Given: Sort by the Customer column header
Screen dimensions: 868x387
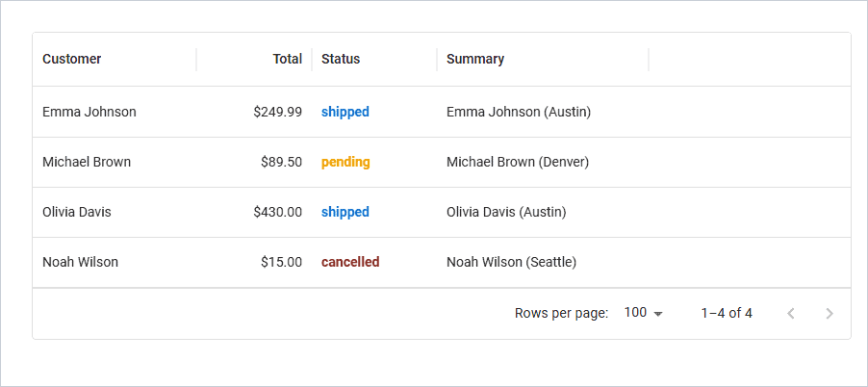Looking at the screenshot, I should tap(71, 59).
